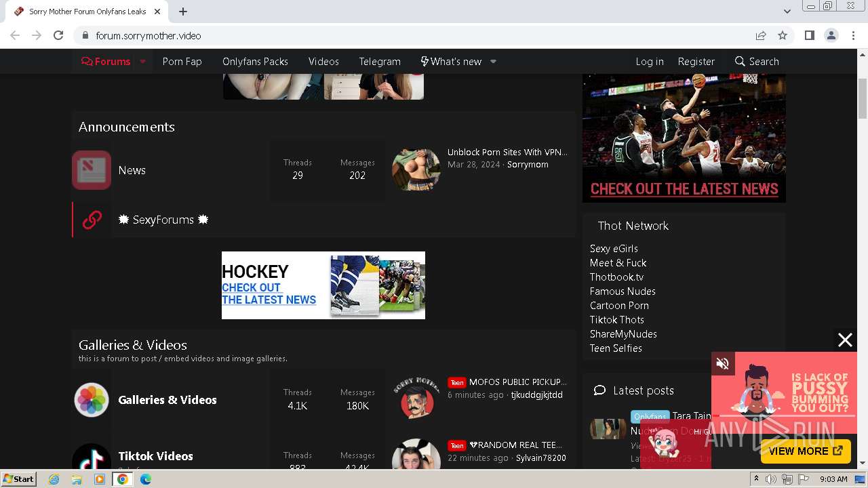Open Chrome's three-dot menu
This screenshot has height=488, width=868.
[x=853, y=35]
